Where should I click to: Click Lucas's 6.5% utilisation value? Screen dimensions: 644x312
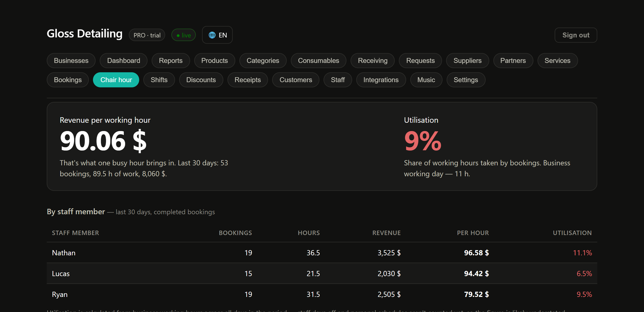(584, 274)
